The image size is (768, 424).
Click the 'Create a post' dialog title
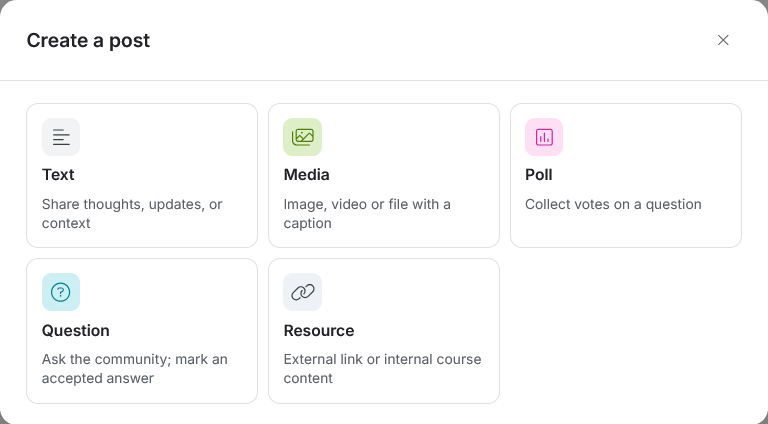point(88,40)
